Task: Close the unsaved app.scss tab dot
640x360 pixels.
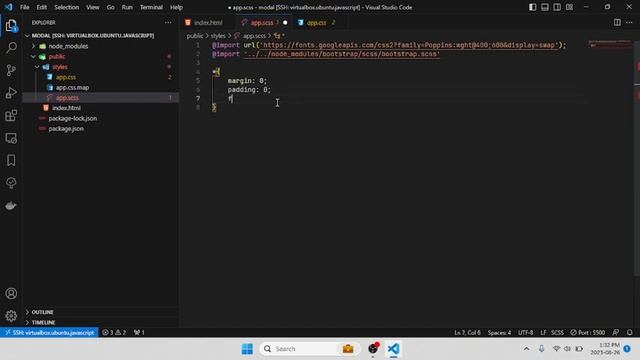Action: click(285, 23)
